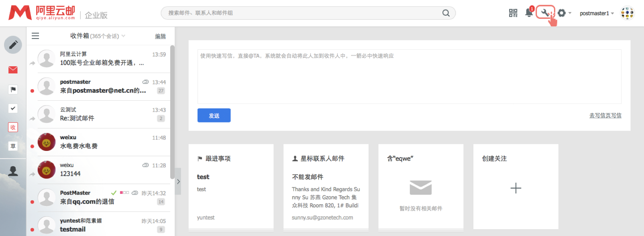644x236 pixels.
Task: Toggle the checkmark tasks sidebar icon
Action: (x=13, y=108)
